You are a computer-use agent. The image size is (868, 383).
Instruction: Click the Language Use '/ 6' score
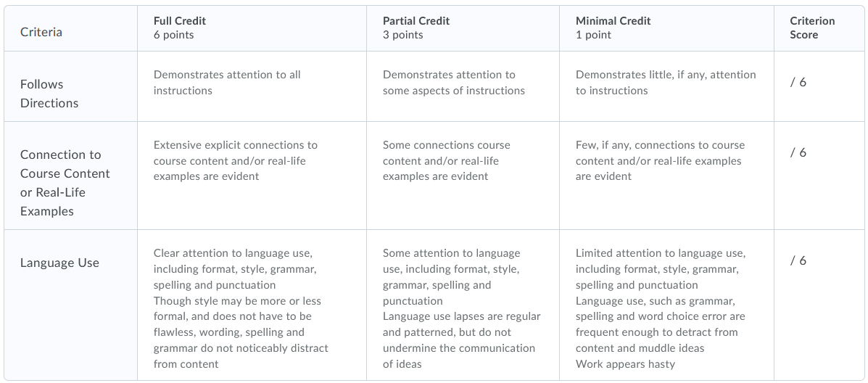(798, 260)
